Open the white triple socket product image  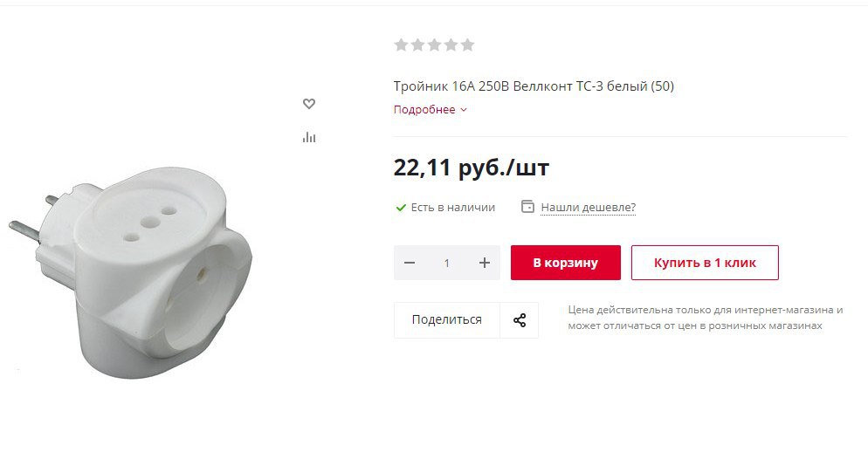coord(131,272)
